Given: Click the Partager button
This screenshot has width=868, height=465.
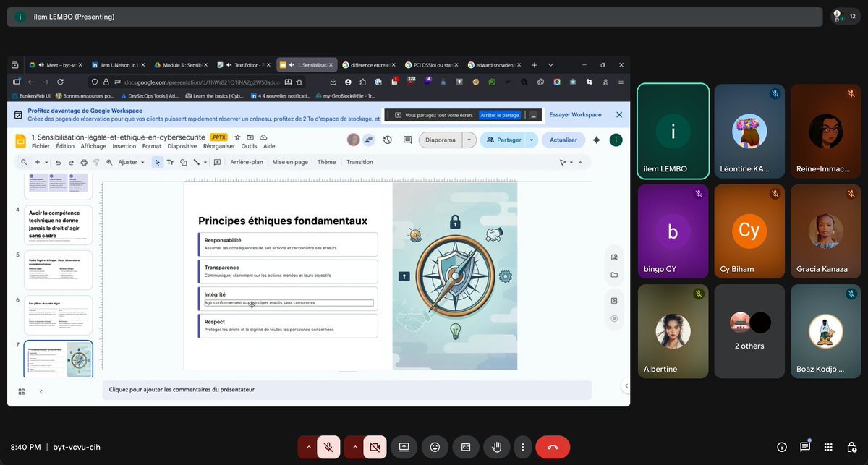Looking at the screenshot, I should tap(504, 140).
